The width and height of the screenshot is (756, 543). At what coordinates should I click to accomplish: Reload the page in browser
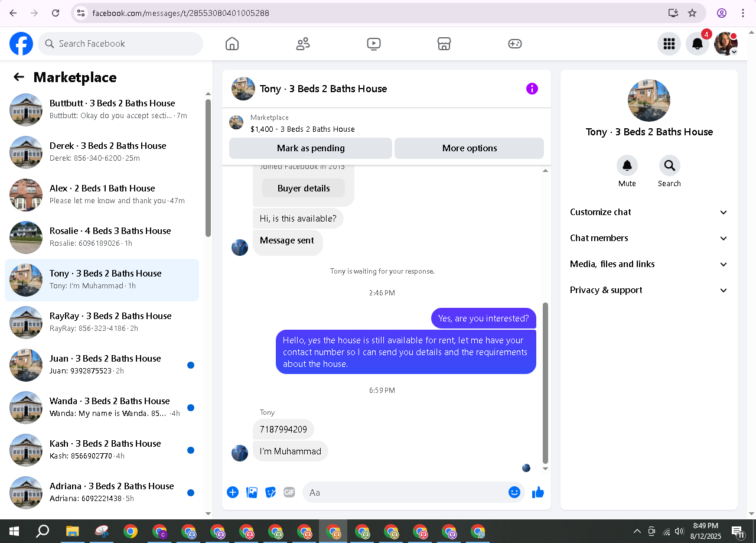pos(55,13)
